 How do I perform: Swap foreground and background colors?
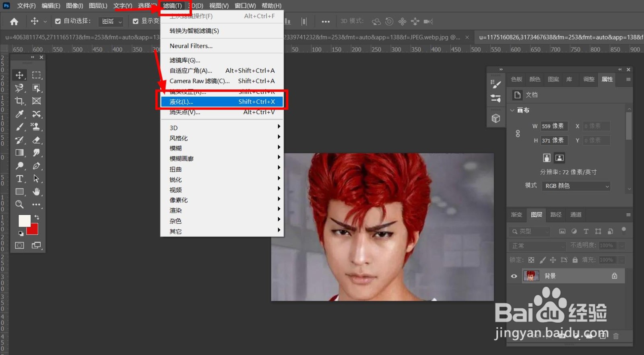[x=37, y=217]
